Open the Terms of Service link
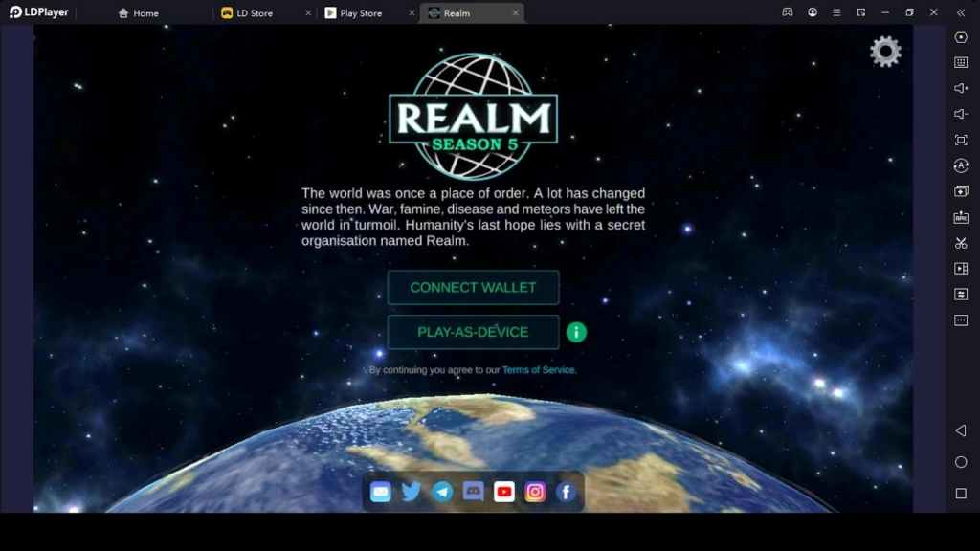This screenshot has height=551, width=980. (538, 370)
